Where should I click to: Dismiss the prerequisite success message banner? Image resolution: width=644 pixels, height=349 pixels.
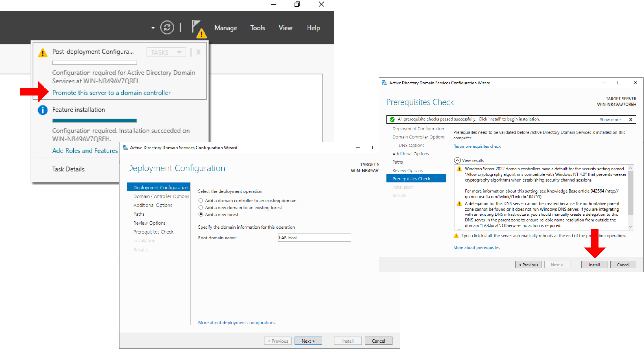click(x=631, y=119)
